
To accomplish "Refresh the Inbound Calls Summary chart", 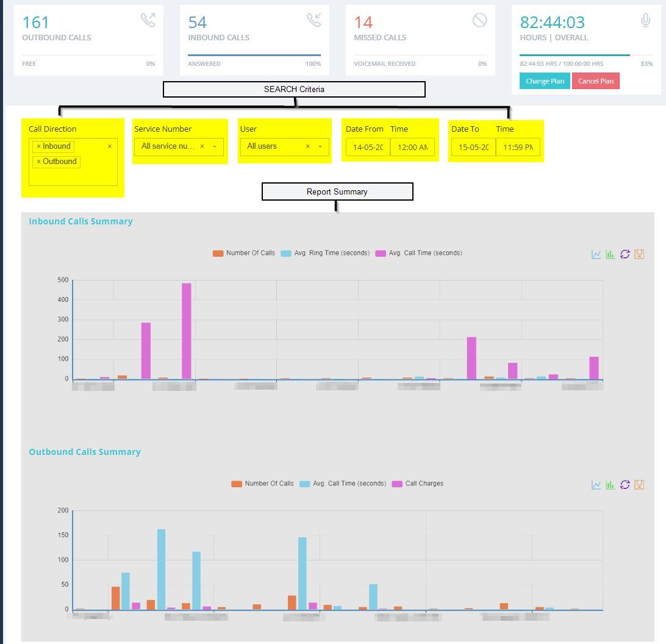I will 625,254.
